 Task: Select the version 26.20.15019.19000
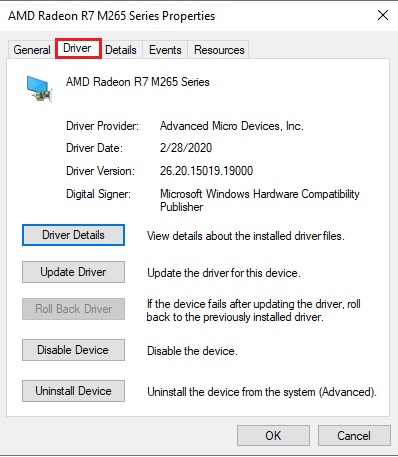[x=206, y=171]
